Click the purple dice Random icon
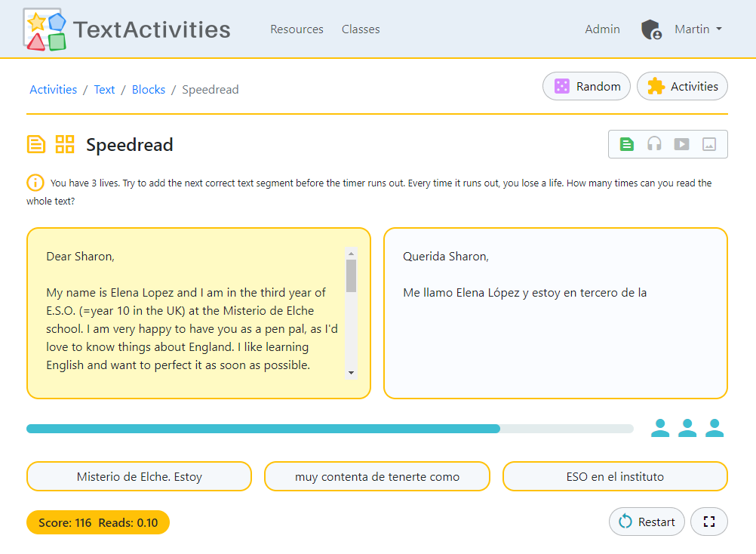The width and height of the screenshot is (756, 554). [561, 86]
